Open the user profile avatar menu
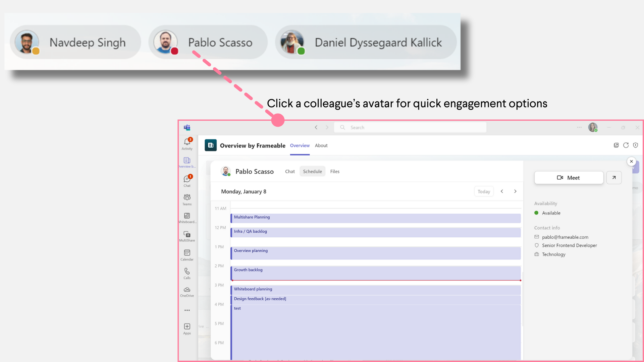This screenshot has width=644, height=362. click(x=593, y=127)
